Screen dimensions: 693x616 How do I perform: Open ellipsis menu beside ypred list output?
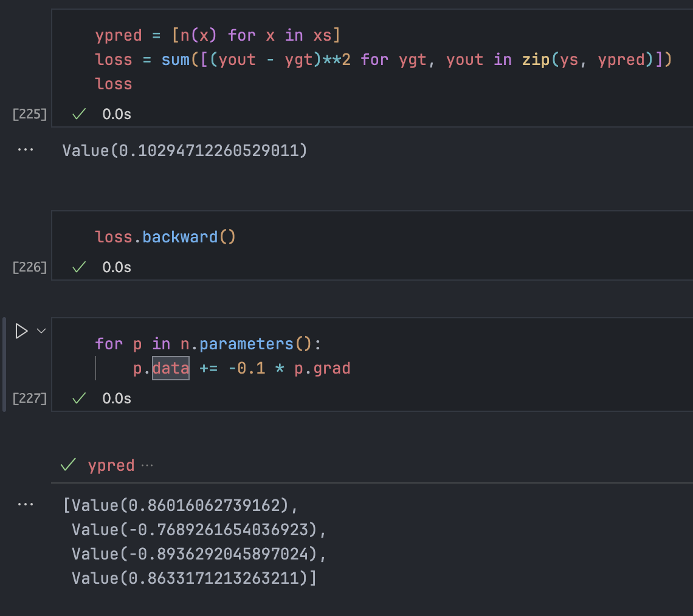(26, 504)
